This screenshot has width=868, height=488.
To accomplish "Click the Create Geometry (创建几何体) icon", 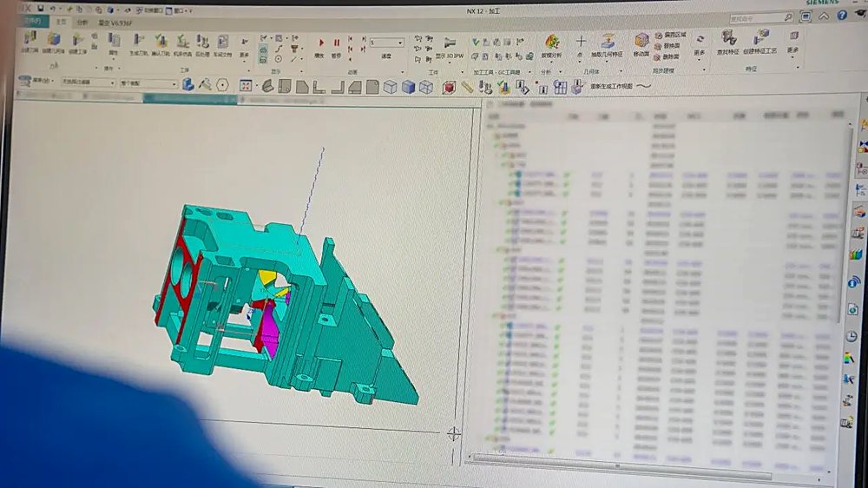I will click(x=53, y=42).
